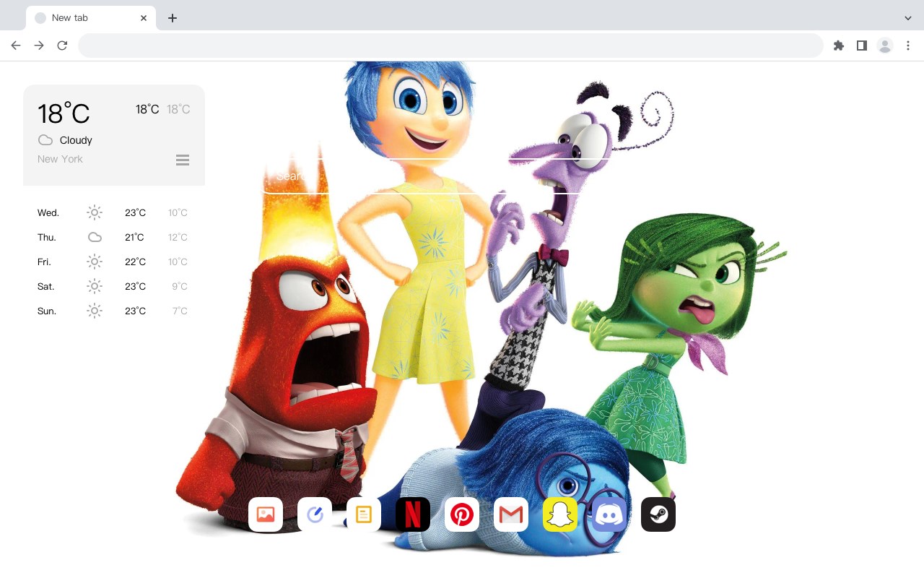The image size is (924, 578).
Task: Close the New tab tab
Action: pos(144,18)
